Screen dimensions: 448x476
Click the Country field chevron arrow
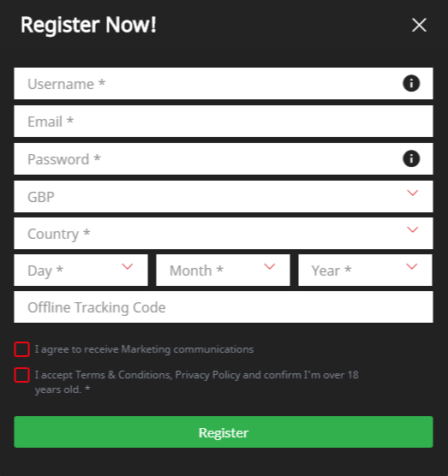[413, 229]
